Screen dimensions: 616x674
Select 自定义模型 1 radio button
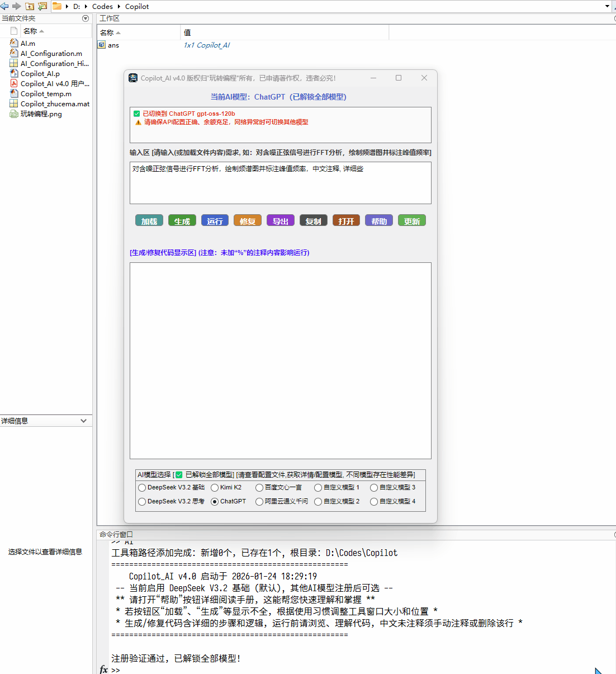point(318,488)
